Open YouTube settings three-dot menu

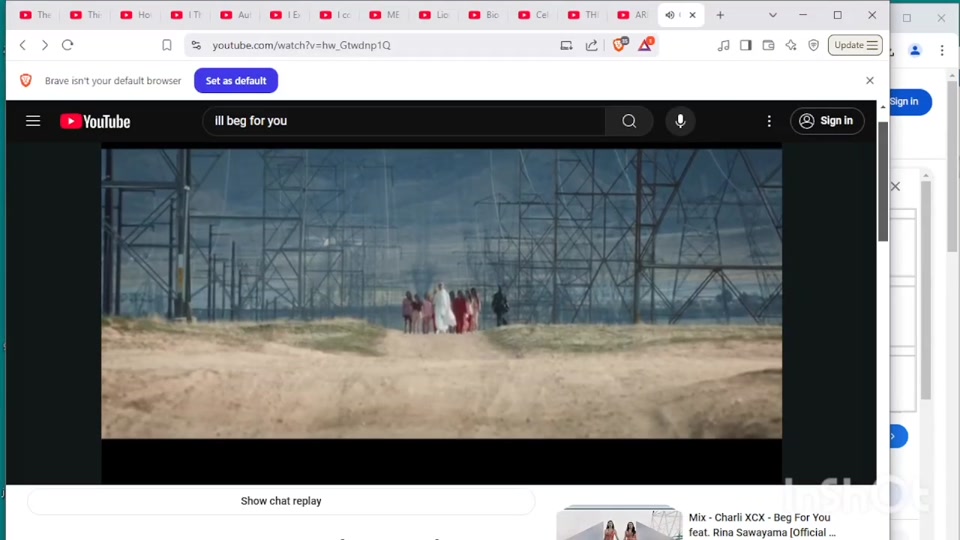769,121
